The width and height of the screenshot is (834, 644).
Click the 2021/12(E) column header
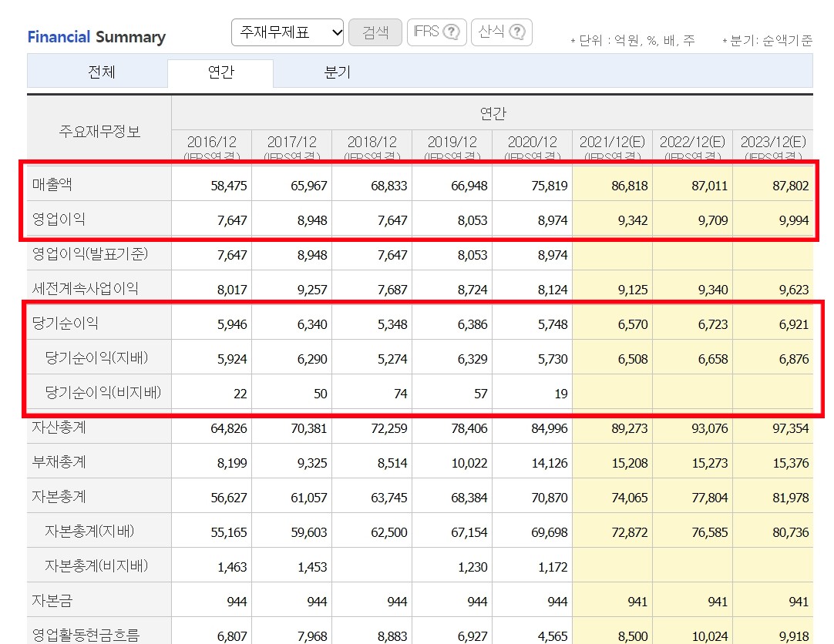(x=614, y=139)
